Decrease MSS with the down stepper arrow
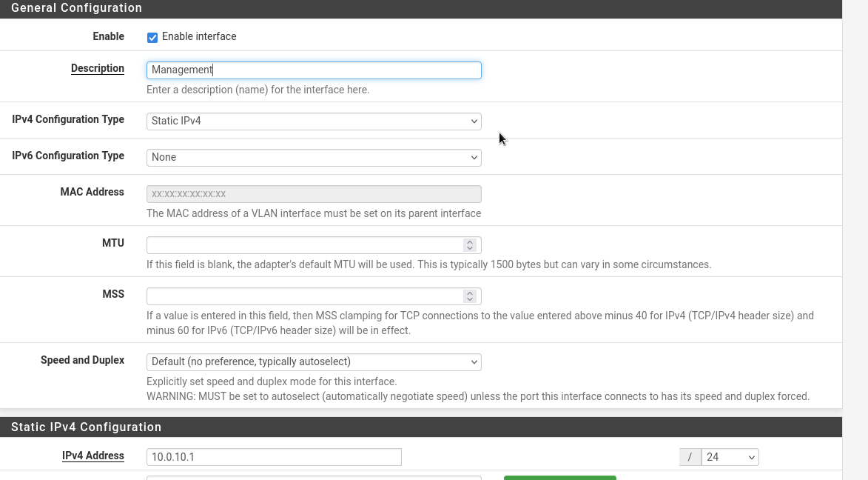 [470, 299]
